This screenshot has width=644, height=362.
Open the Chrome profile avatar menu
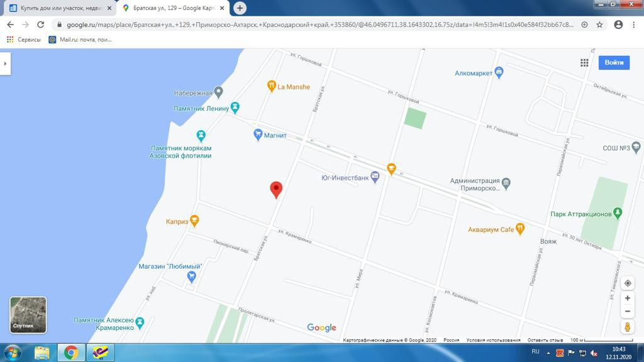click(618, 25)
